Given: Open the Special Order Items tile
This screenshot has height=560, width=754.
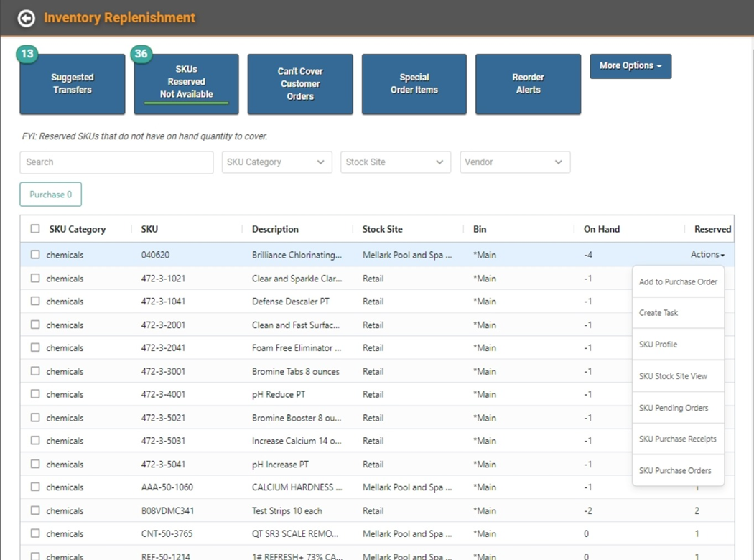Looking at the screenshot, I should coord(414,84).
